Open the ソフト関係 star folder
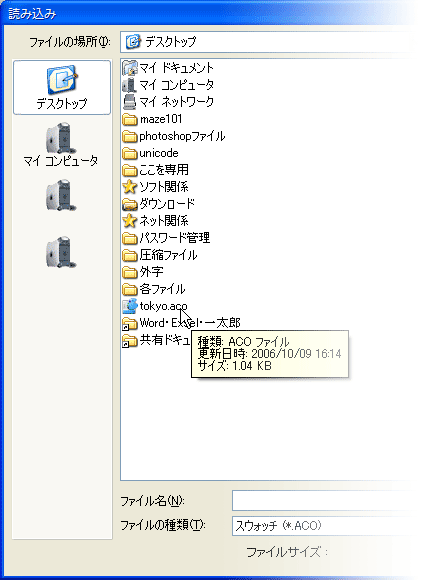This screenshot has height=580, width=427. tap(155, 187)
